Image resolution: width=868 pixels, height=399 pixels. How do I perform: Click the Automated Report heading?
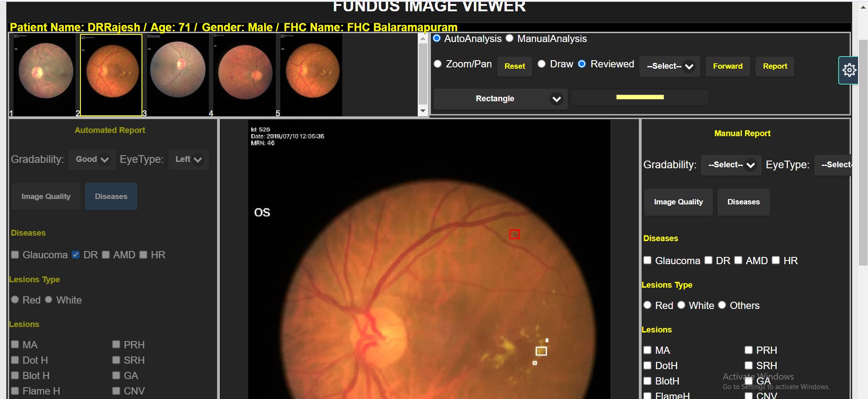pyautogui.click(x=110, y=130)
